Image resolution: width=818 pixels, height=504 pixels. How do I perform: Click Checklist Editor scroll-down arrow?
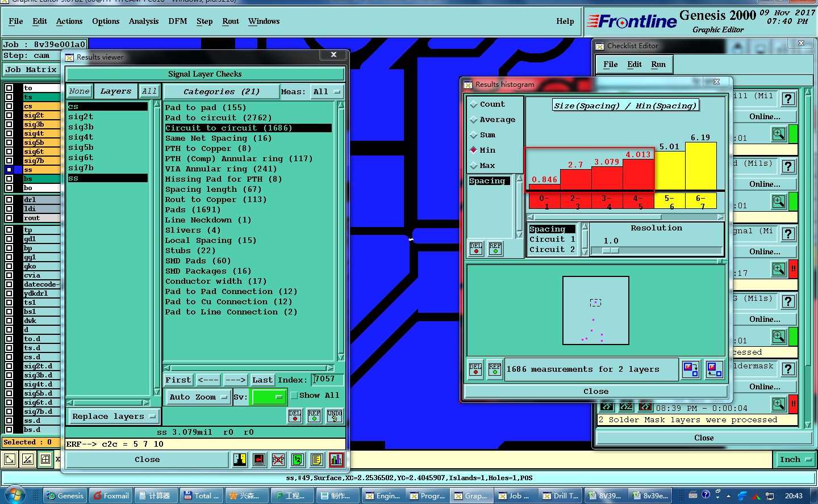[x=808, y=425]
